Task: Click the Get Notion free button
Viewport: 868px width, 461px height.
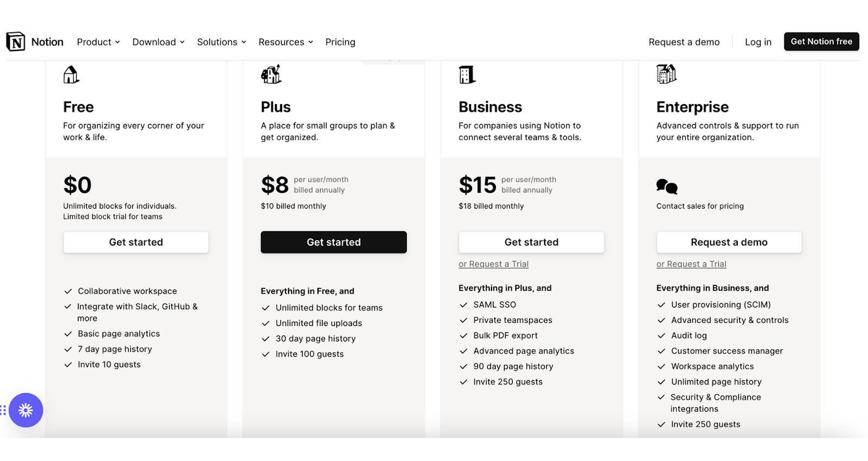Action: pyautogui.click(x=821, y=41)
